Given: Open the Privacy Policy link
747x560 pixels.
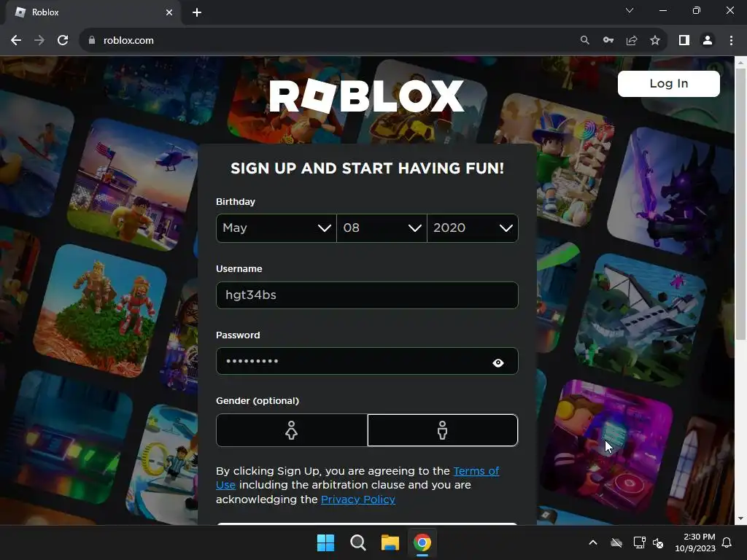Looking at the screenshot, I should click(357, 499).
